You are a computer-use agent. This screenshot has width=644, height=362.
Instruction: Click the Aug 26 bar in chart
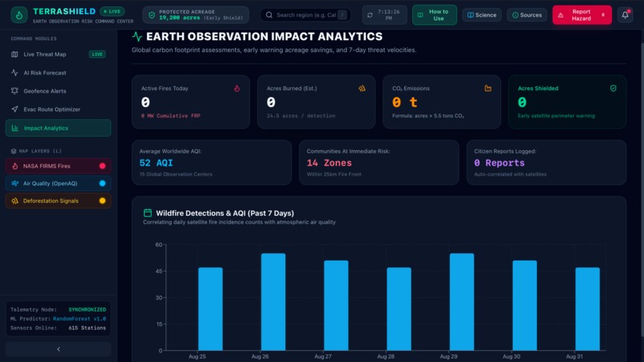pyautogui.click(x=273, y=302)
